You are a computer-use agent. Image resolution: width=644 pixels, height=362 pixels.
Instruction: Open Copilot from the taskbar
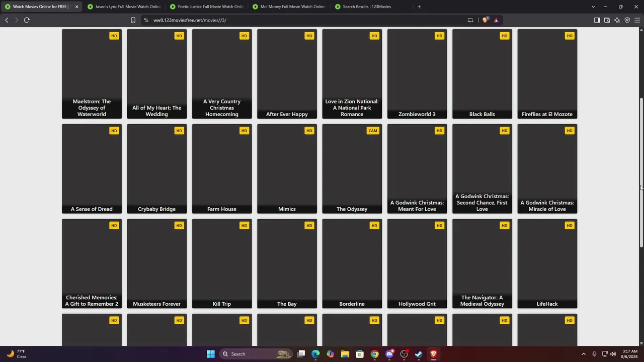pyautogui.click(x=330, y=354)
